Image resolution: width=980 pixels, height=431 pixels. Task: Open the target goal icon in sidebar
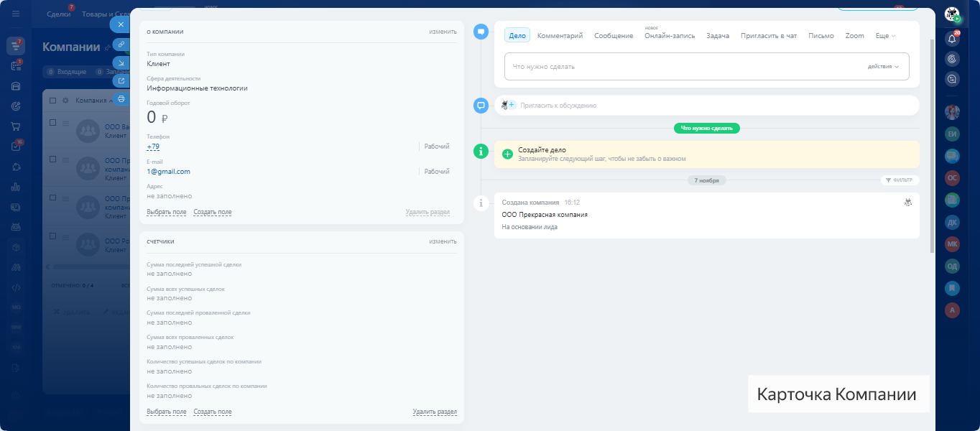coord(16,106)
